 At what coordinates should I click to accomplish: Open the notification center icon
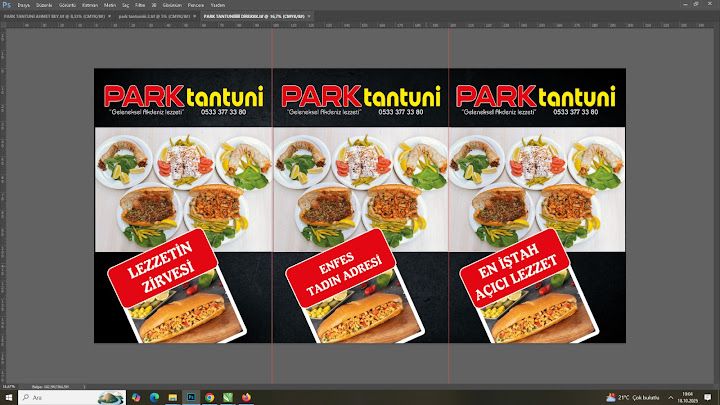708,397
